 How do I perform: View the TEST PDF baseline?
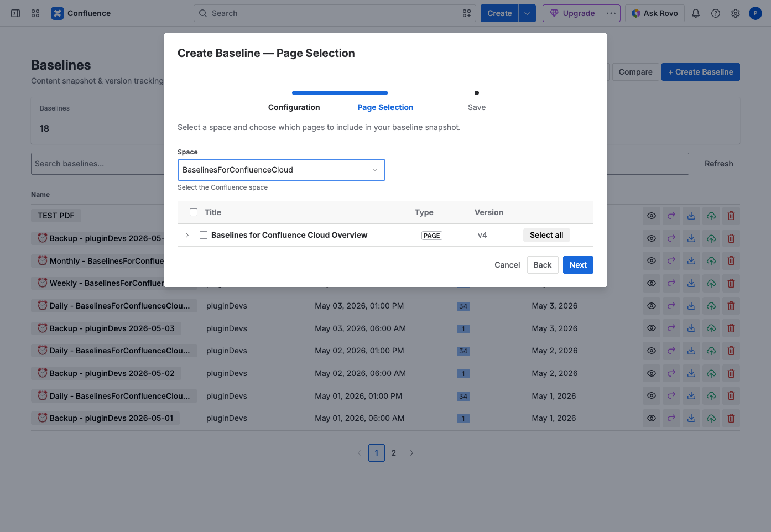pos(652,216)
